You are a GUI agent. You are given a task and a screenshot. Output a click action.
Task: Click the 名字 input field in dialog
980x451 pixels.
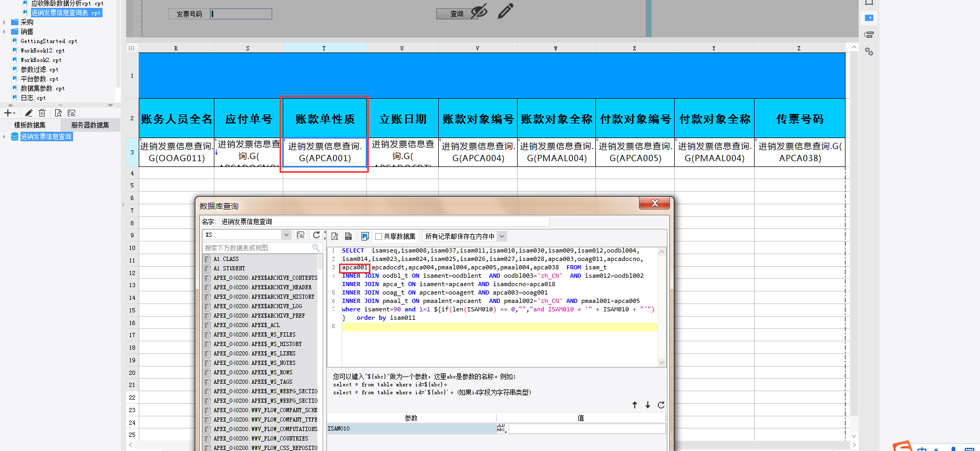coord(384,222)
